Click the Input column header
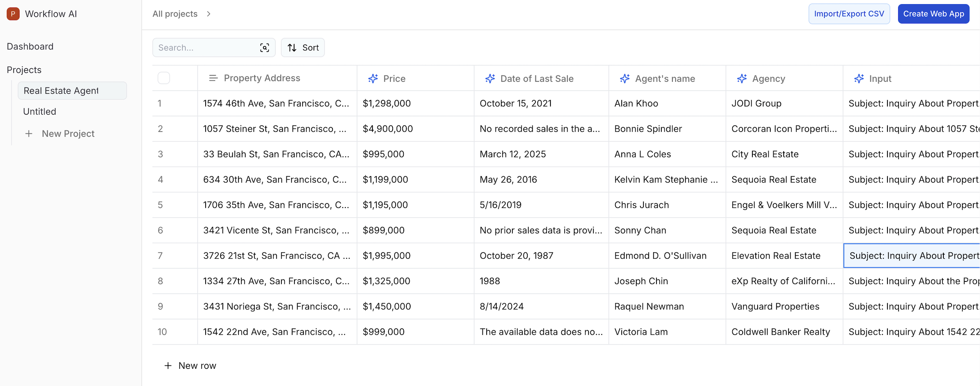 click(912, 78)
